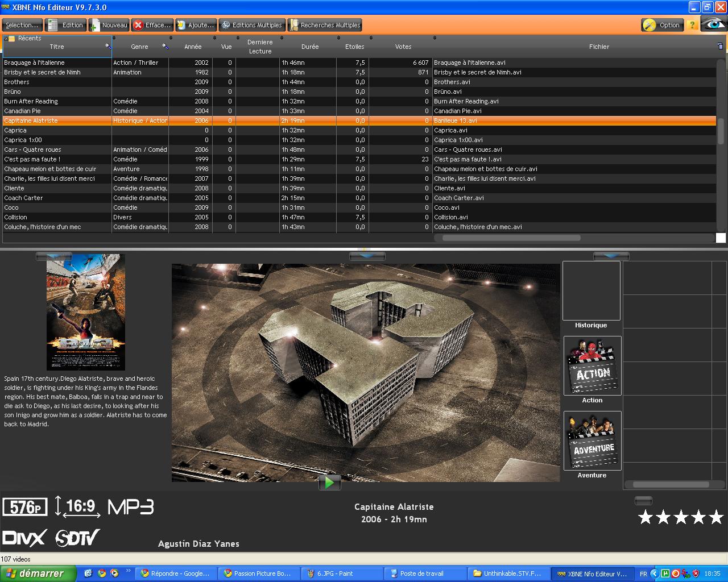This screenshot has height=582, width=728.
Task: Click director name Agustín Díaz Yanes
Action: (198, 544)
